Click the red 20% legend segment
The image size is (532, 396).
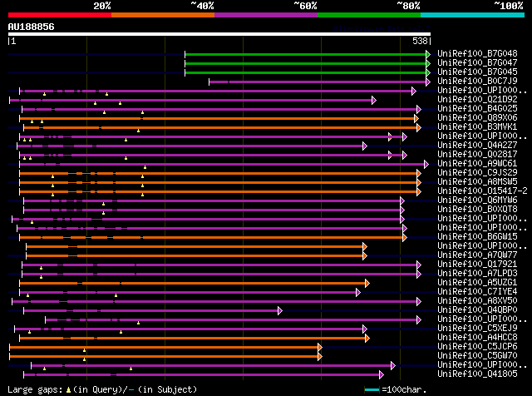pos(60,15)
